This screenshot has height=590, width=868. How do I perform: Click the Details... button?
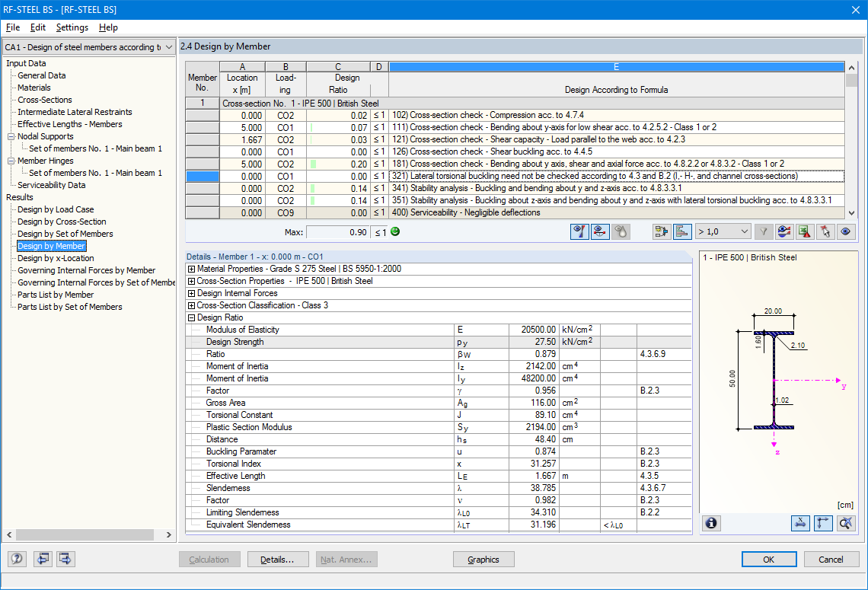point(277,560)
